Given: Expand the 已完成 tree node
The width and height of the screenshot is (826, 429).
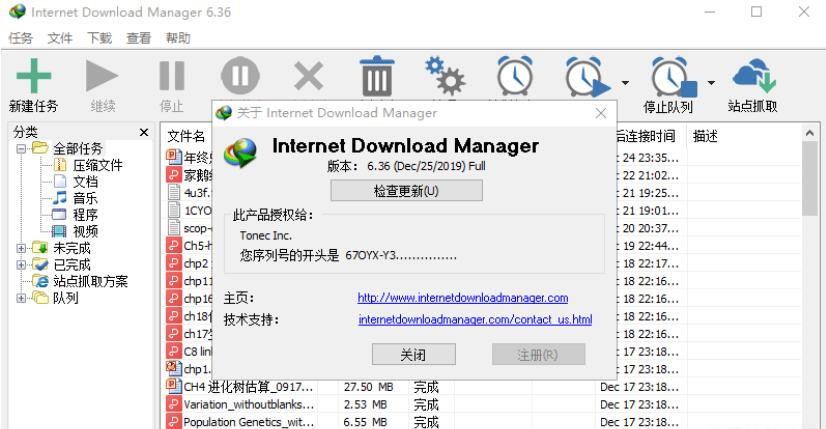Looking at the screenshot, I should 21,265.
